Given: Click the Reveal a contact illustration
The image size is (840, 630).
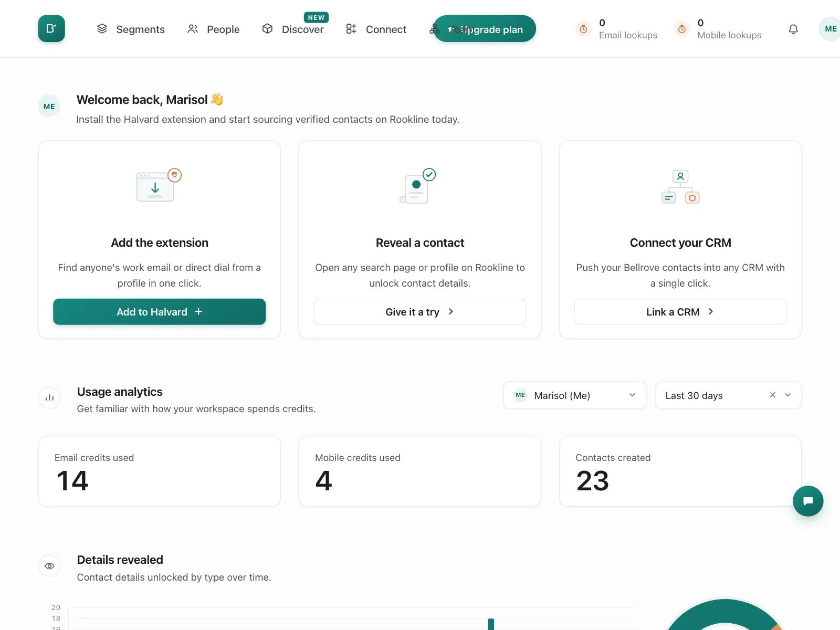Looking at the screenshot, I should click(x=418, y=186).
